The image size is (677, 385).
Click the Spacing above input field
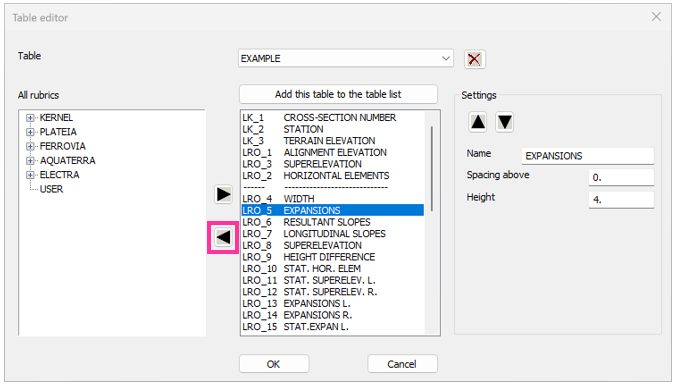click(x=621, y=177)
